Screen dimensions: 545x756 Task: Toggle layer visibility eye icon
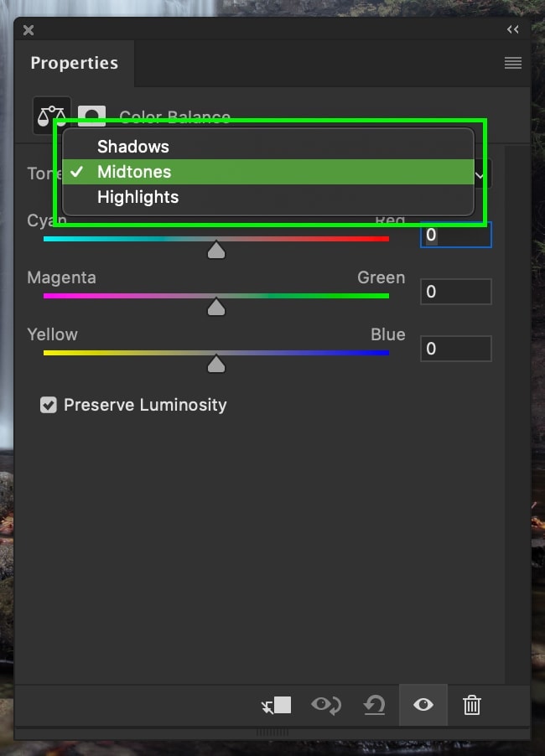[x=423, y=705]
